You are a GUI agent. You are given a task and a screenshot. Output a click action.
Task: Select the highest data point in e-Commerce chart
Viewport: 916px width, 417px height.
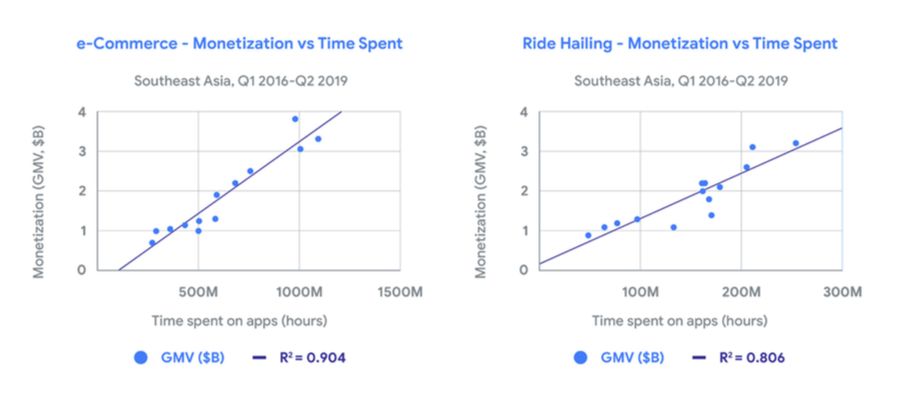pos(295,119)
